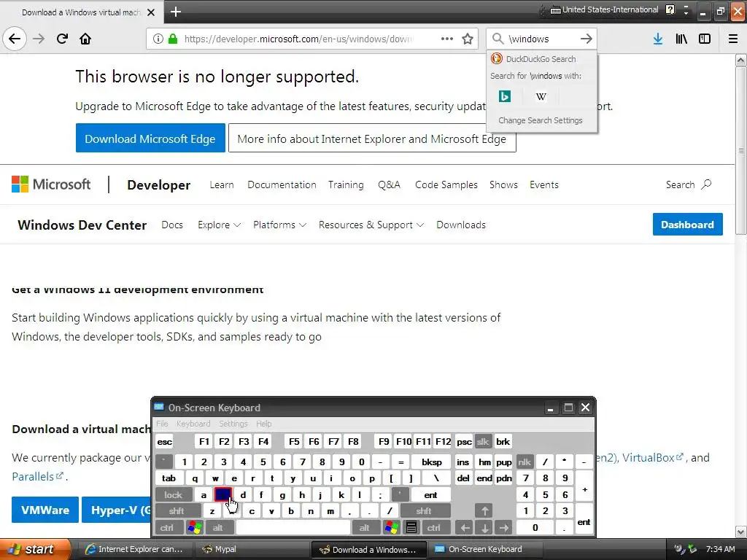Viewport: 747px width, 560px height.
Task: Toggle the slk key on On-Screen Keyboard
Action: tap(483, 441)
